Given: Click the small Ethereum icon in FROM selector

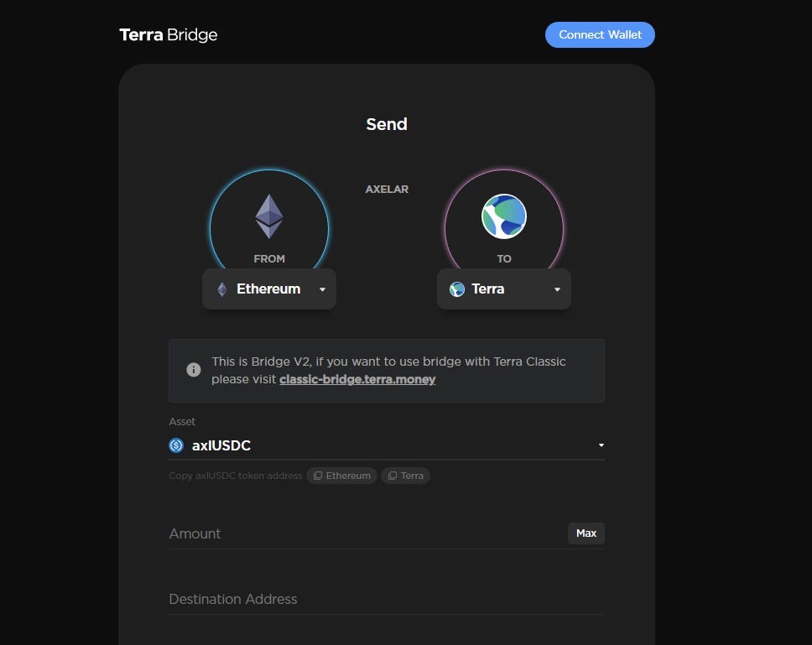Looking at the screenshot, I should coord(222,289).
